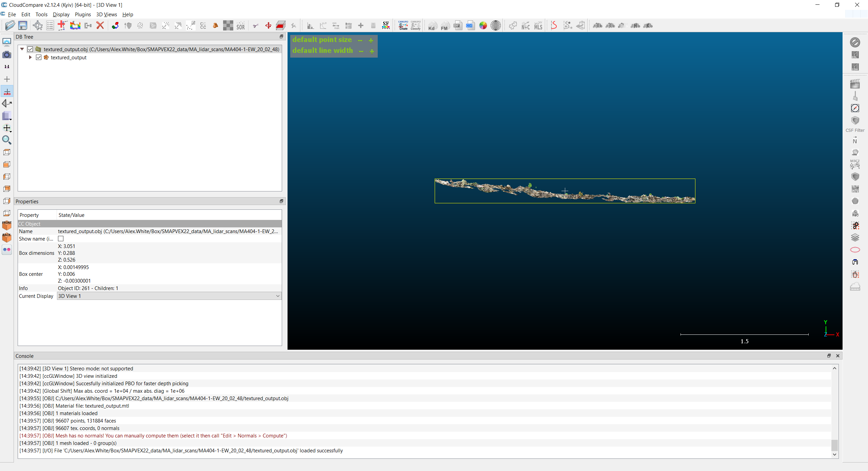The height and width of the screenshot is (471, 868).
Task: Open the magnifier zoom tool
Action: coord(7,140)
